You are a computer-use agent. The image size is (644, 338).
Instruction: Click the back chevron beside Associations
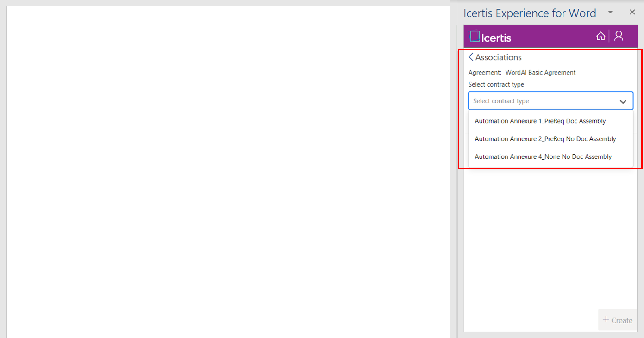click(471, 57)
